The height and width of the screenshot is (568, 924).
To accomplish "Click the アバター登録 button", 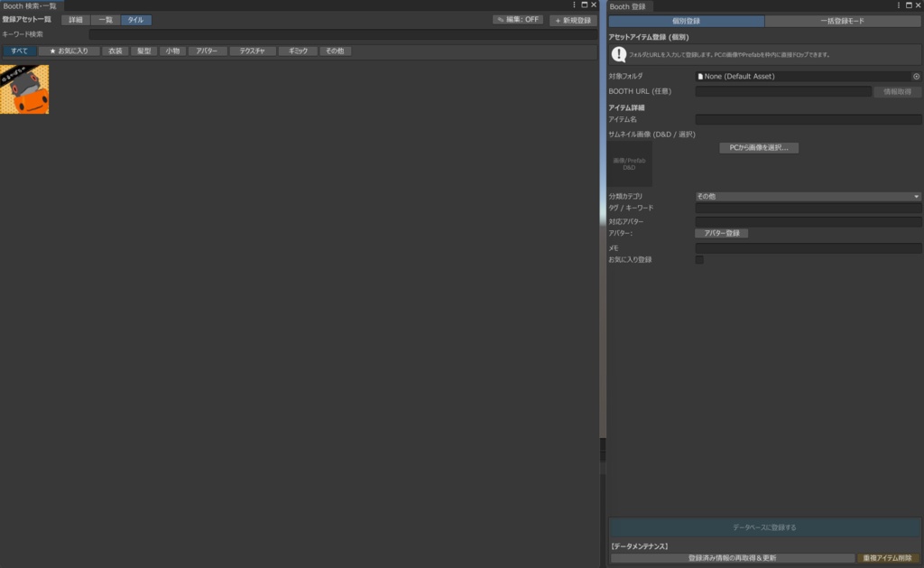I will pyautogui.click(x=721, y=234).
